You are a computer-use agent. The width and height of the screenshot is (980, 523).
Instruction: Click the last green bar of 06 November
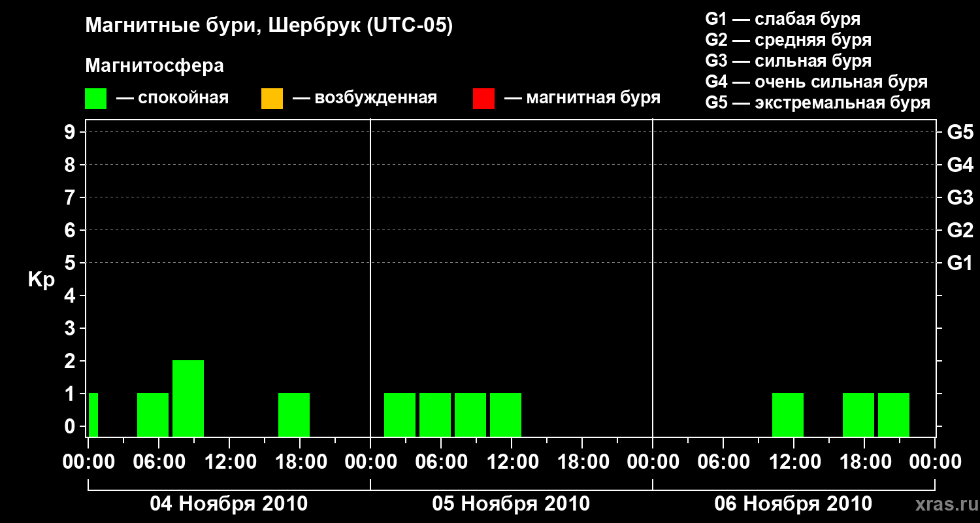[894, 414]
